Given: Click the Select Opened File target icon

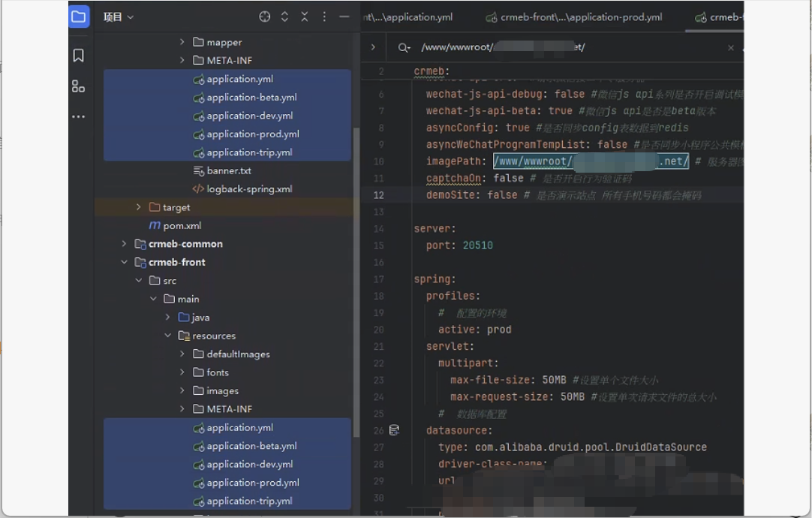Looking at the screenshot, I should 265,17.
